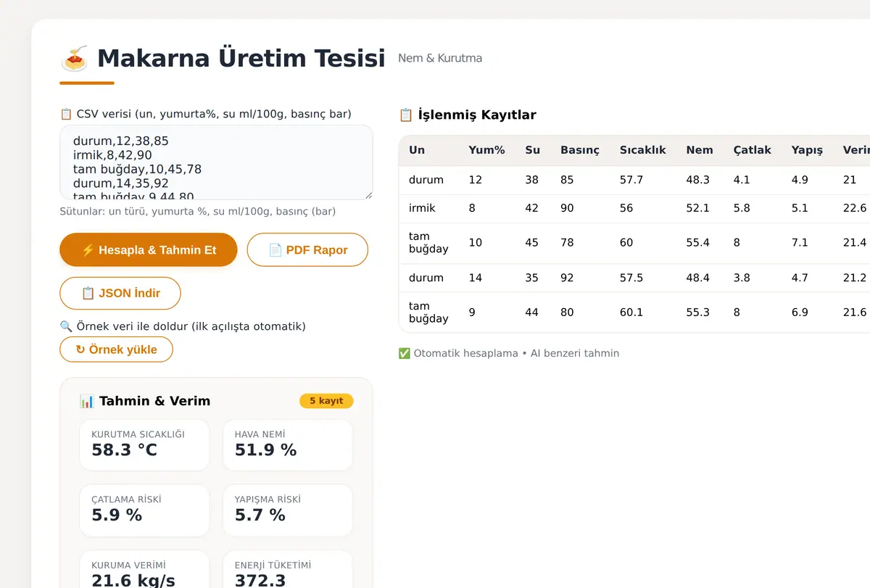
Task: Load sample data with Örnek yükle
Action: pos(117,349)
